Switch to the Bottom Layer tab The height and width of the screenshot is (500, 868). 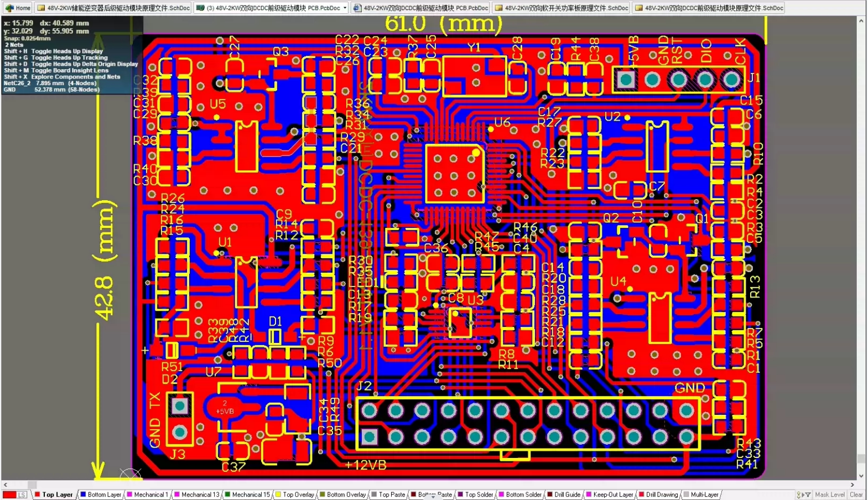pyautogui.click(x=101, y=494)
